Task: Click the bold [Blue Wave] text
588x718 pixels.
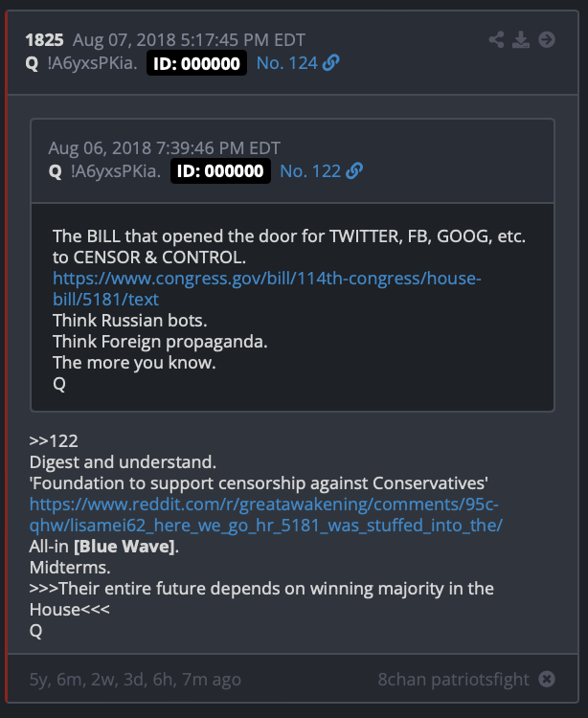Action: (x=124, y=547)
